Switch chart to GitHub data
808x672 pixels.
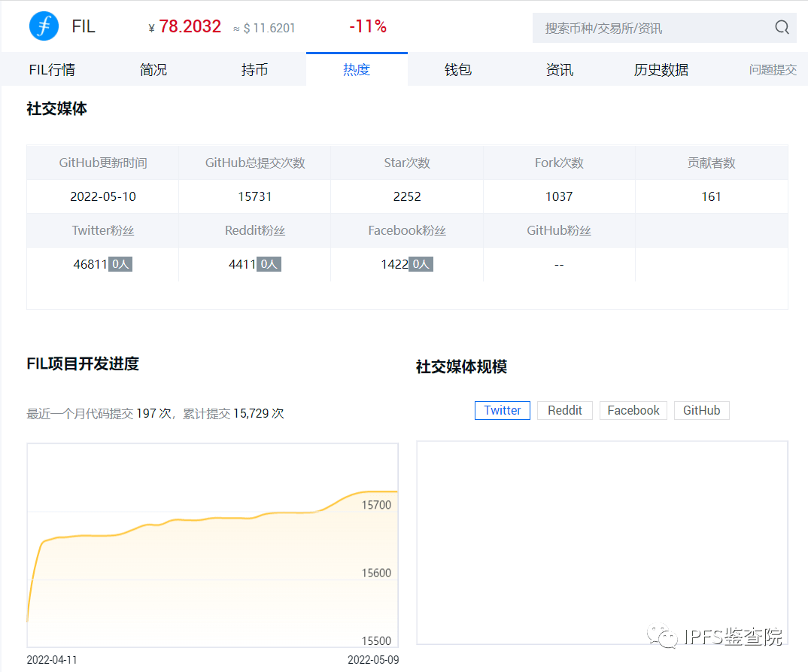[x=701, y=410]
